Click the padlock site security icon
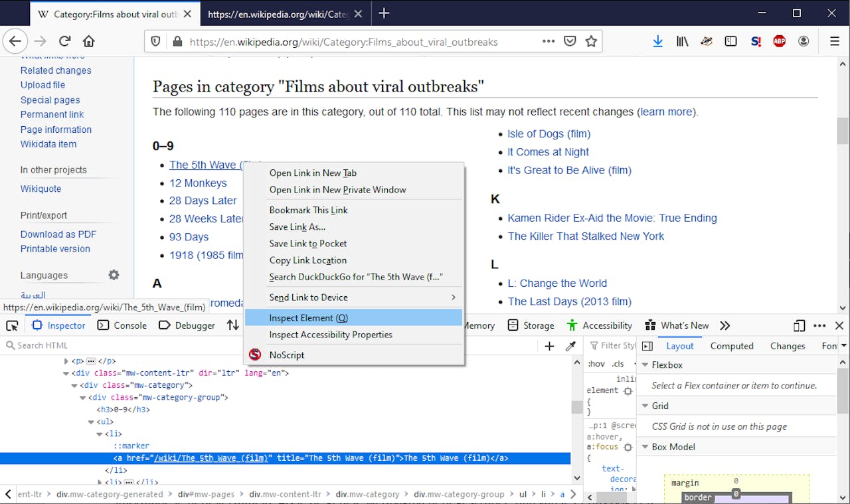 (177, 41)
